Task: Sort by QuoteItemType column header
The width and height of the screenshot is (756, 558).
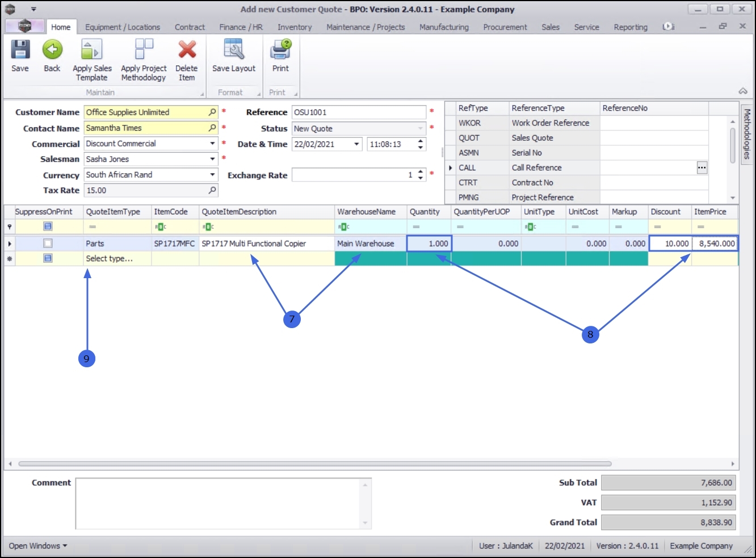Action: tap(117, 212)
